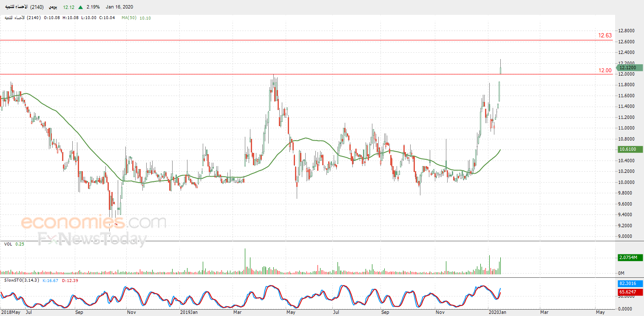Click the green up-arrow price change indicator
The height and width of the screenshot is (316, 644).
click(x=80, y=7)
